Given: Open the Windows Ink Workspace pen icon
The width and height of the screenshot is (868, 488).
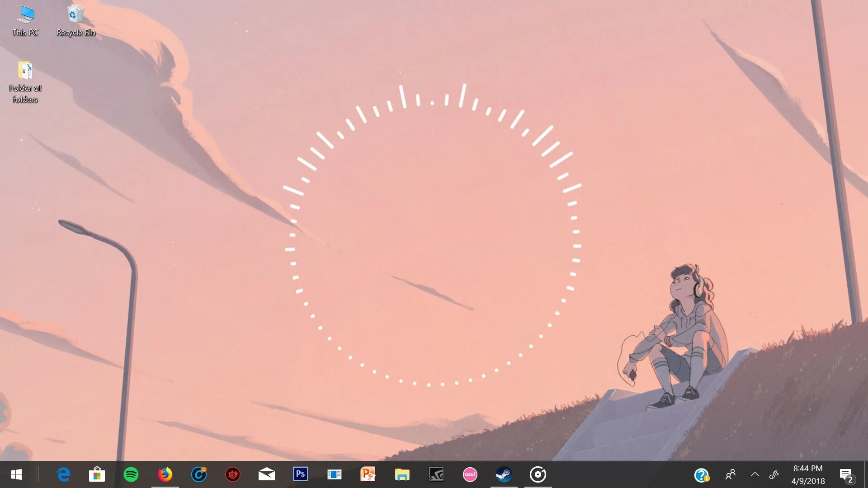Looking at the screenshot, I should pyautogui.click(x=774, y=474).
